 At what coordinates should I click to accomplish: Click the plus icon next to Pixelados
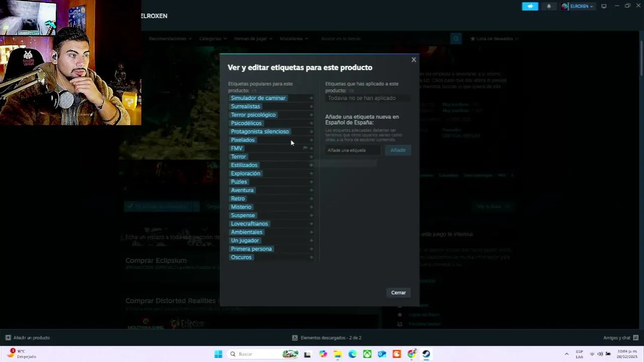click(x=311, y=140)
